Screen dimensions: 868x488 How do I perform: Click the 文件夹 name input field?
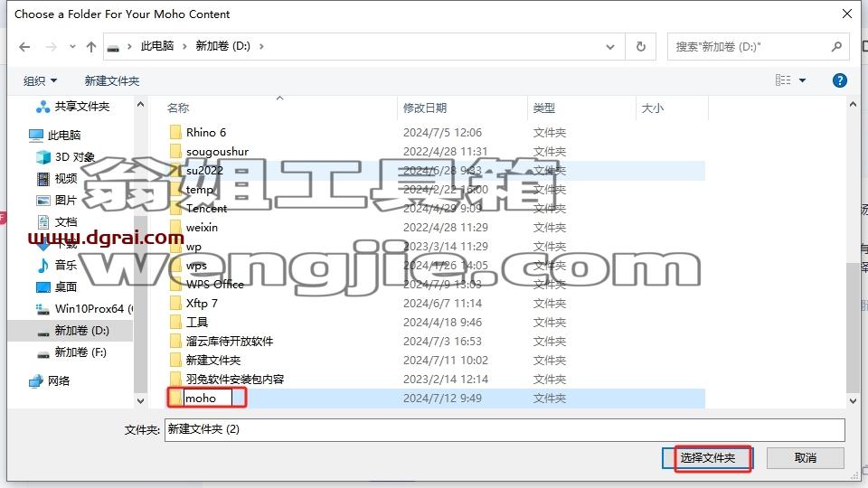click(505, 430)
